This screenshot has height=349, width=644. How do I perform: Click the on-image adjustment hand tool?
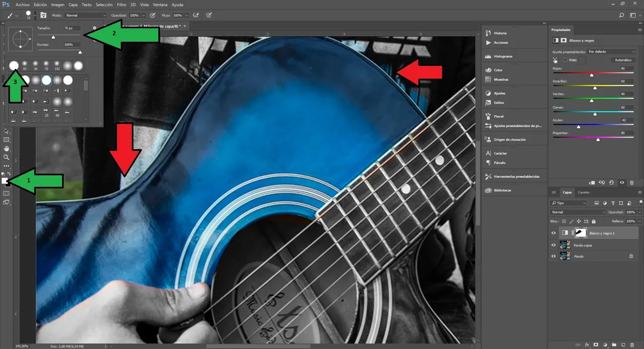point(555,60)
